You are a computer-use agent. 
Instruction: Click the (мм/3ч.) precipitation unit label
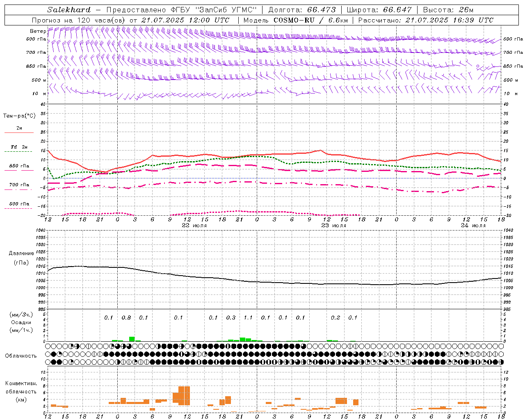tap(21, 315)
